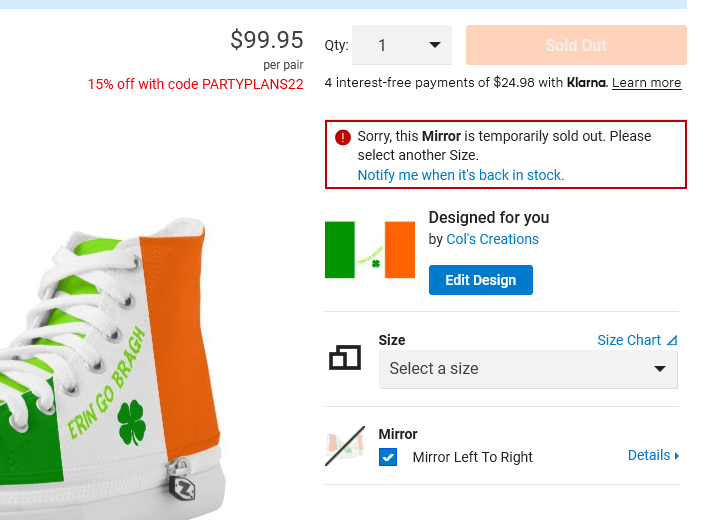Click the Size squares icon
The image size is (710, 520).
click(x=345, y=357)
